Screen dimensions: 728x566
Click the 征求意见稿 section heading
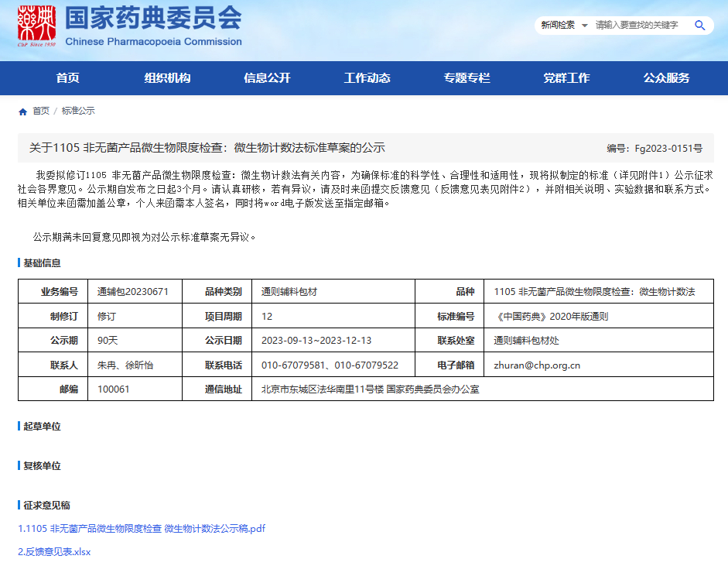point(47,505)
